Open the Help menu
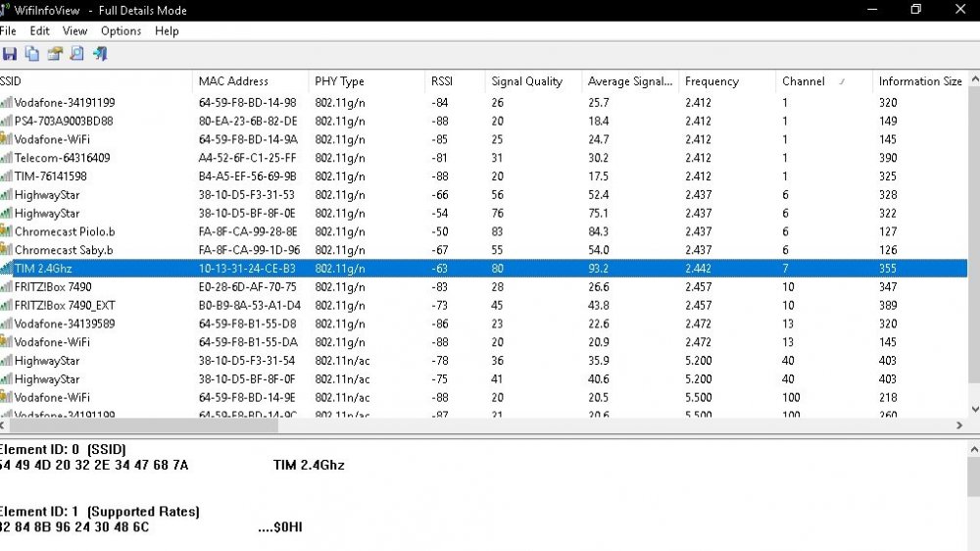The height and width of the screenshot is (551, 980). coord(167,30)
